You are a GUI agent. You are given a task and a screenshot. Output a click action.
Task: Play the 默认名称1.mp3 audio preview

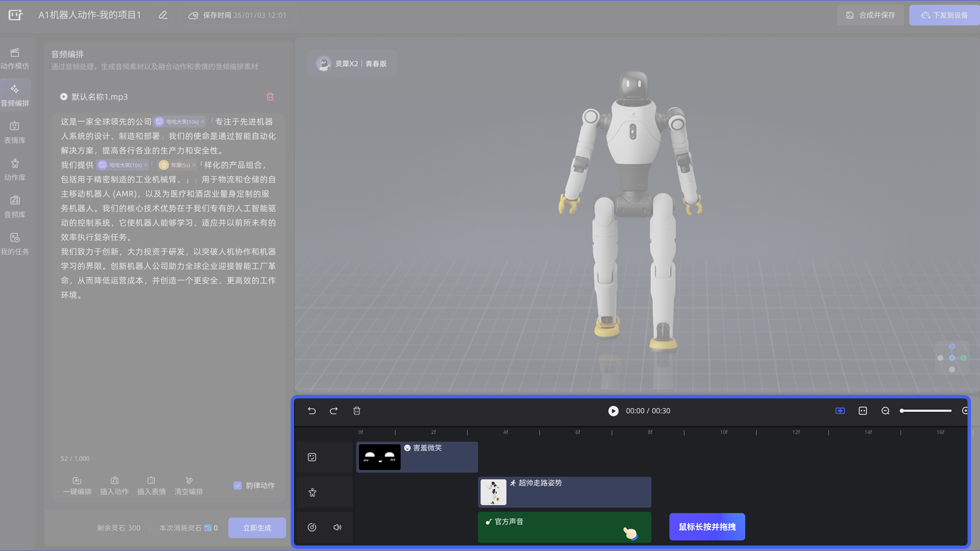[64, 97]
